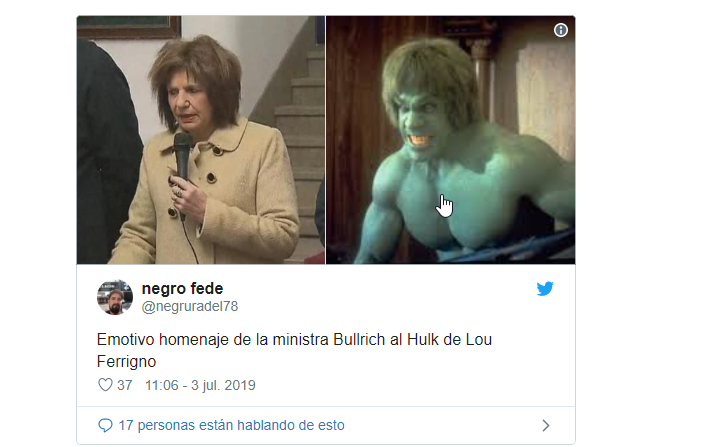
Task: Click the tweet text starting "Emotivo homenaje"
Action: [x=294, y=351]
